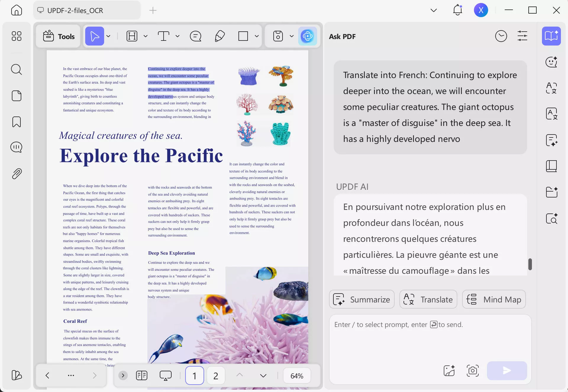Open the attachments paperclip panel
This screenshot has height=392, width=568.
(x=17, y=174)
